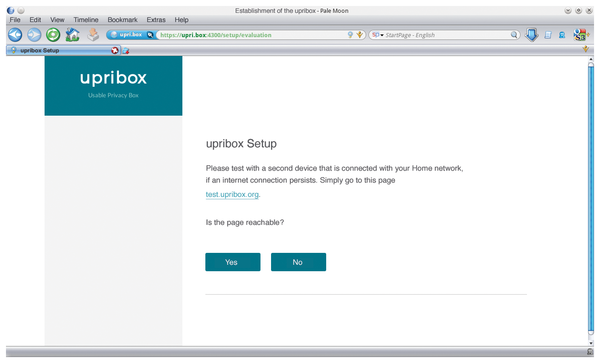Click the Back navigation arrow

[15, 35]
